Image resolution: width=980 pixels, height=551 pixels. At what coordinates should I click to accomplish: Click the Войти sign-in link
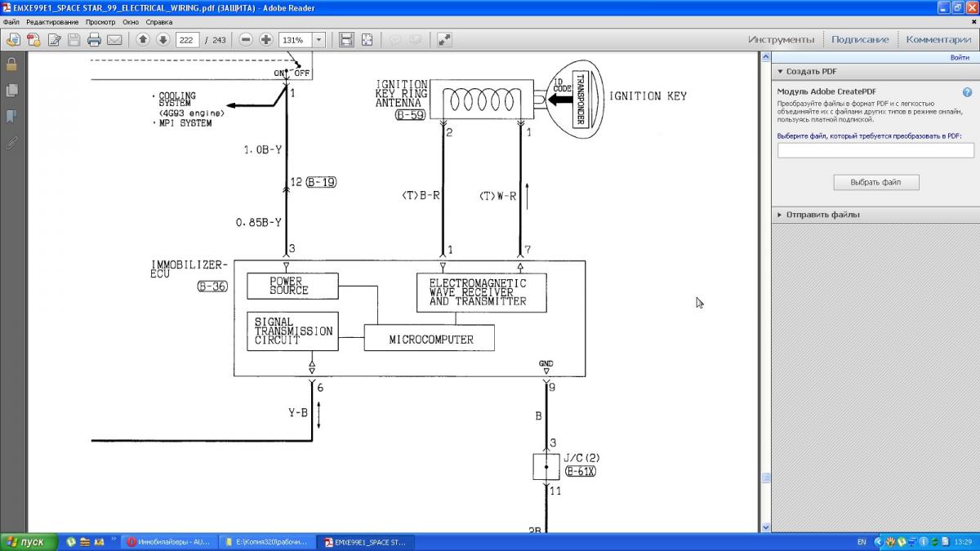coord(960,58)
